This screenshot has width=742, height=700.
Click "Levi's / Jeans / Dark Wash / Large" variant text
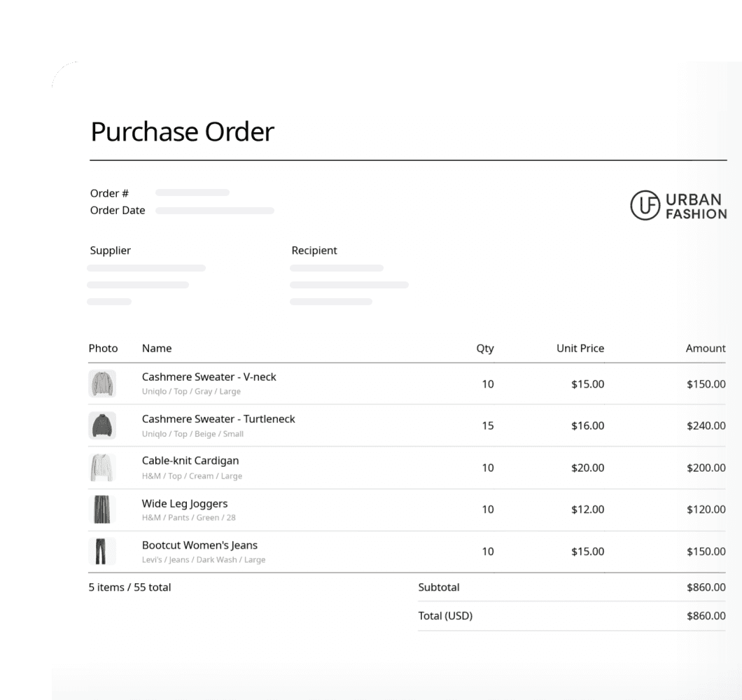click(x=204, y=560)
